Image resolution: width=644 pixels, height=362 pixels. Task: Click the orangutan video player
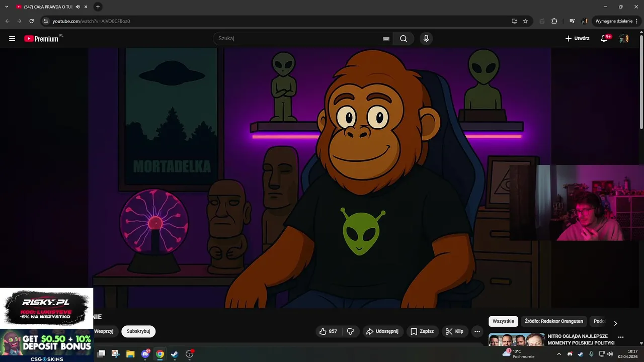(x=319, y=177)
